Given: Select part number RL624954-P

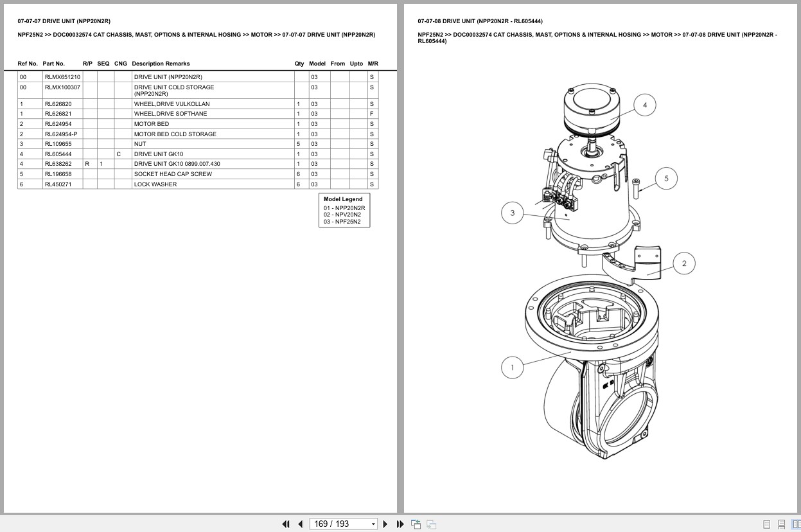Looking at the screenshot, I should click(x=61, y=134).
